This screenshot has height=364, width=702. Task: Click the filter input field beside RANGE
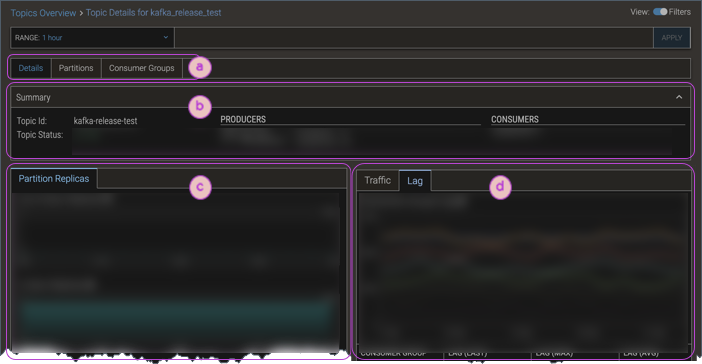[x=414, y=38]
